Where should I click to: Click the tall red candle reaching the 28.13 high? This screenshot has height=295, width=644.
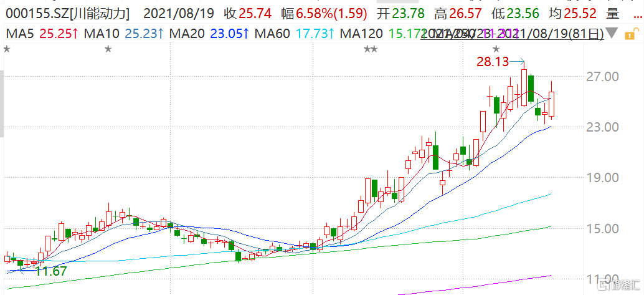tap(524, 87)
